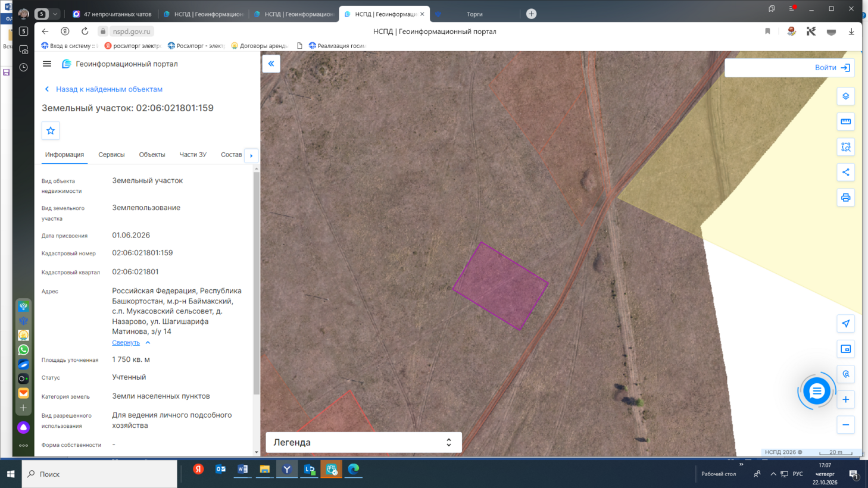Viewport: 868px width, 488px height.
Task: Open the chat support bubble
Action: [816, 391]
